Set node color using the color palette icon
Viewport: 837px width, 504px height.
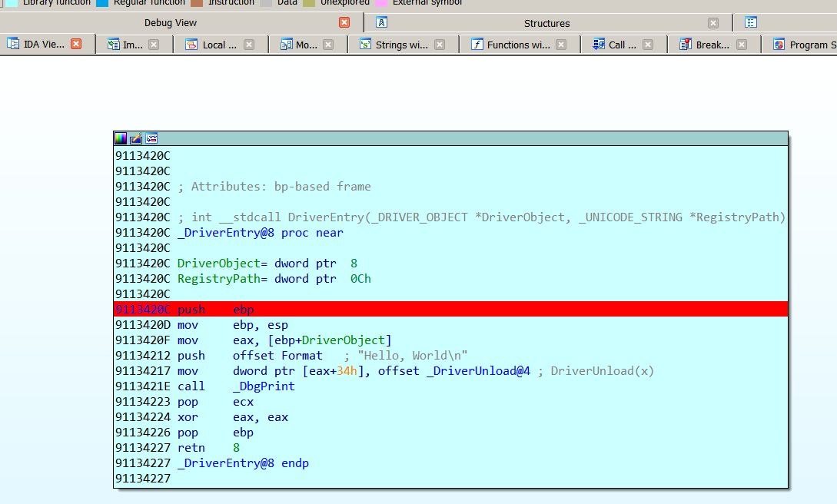click(x=121, y=138)
